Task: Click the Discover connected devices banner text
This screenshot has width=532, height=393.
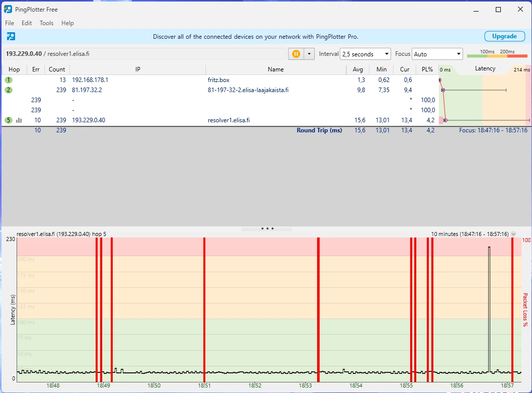Action: click(x=256, y=37)
